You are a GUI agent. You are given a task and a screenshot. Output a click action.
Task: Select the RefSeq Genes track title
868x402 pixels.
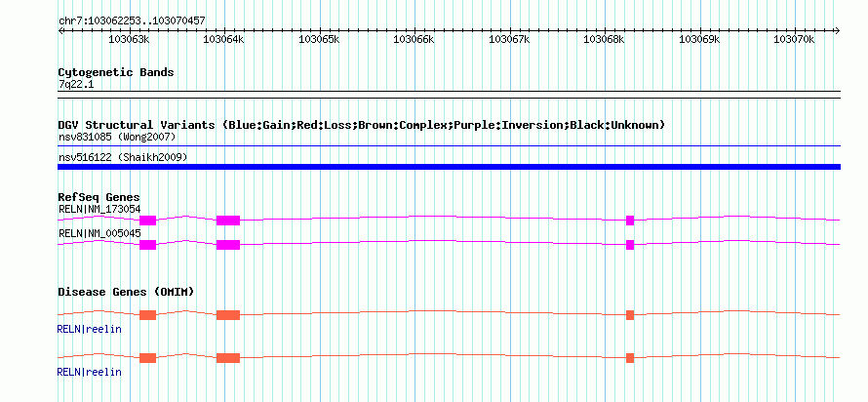pos(99,197)
